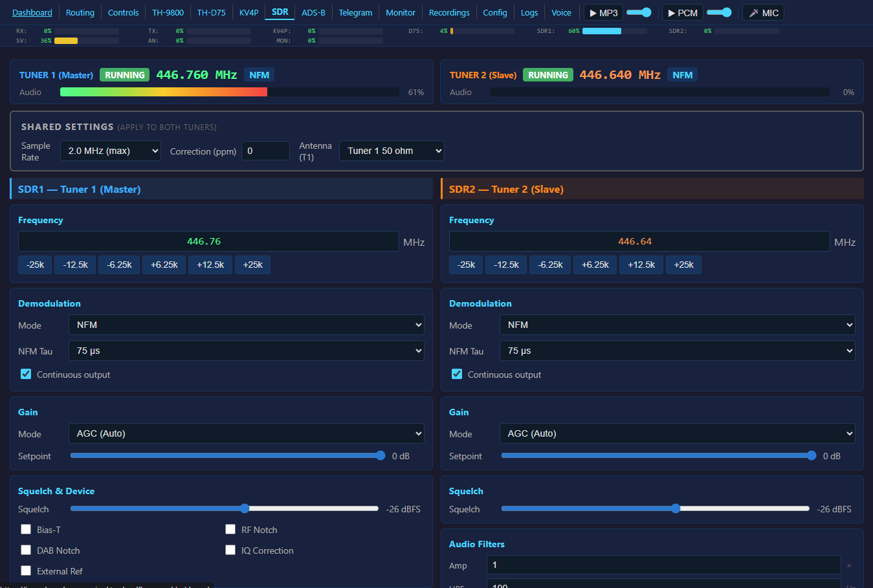Step SDR1 frequency up 12.5k

tap(210, 265)
